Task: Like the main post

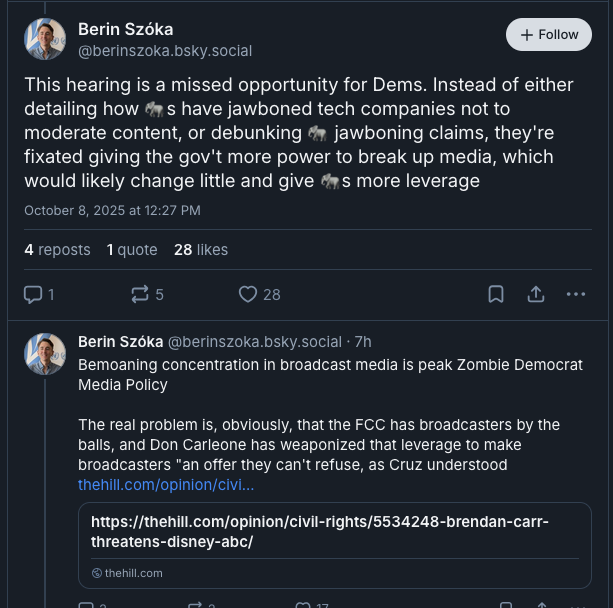Action: point(259,294)
